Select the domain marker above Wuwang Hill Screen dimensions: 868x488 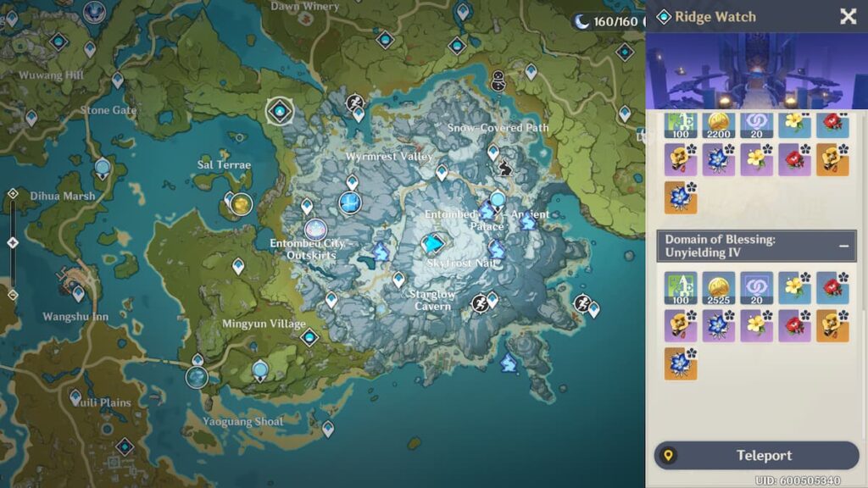(58, 41)
